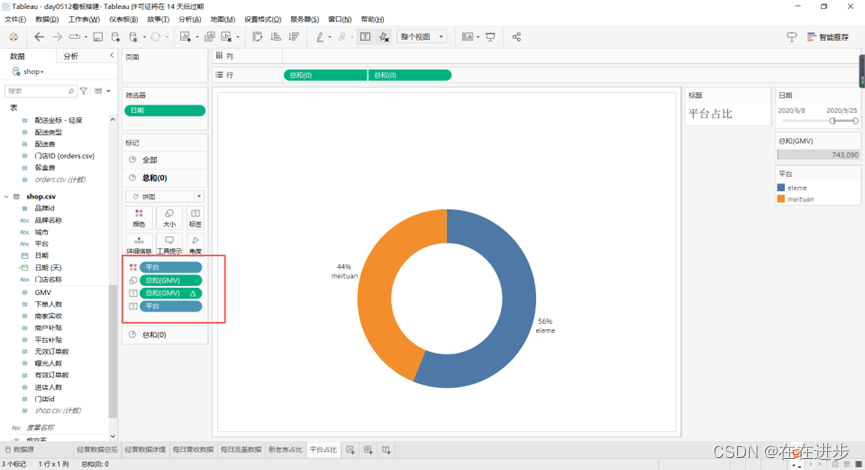The width and height of the screenshot is (865, 470).
Task: Open the 文件(F) menu
Action: (15, 19)
